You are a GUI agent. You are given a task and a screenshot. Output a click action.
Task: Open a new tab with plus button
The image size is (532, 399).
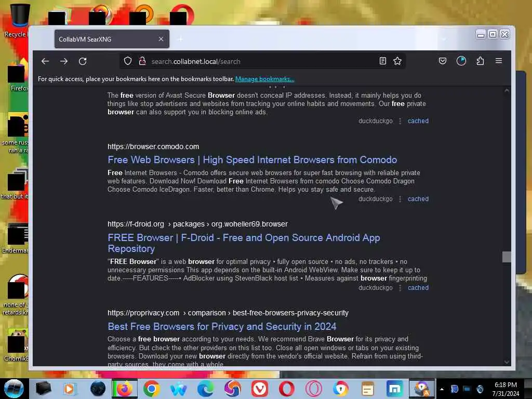click(x=180, y=39)
